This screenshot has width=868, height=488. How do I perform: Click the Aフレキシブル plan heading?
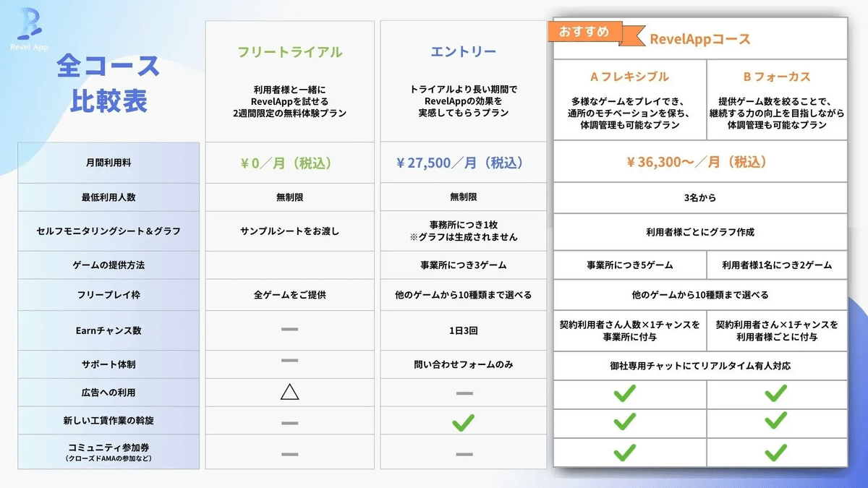(x=629, y=77)
